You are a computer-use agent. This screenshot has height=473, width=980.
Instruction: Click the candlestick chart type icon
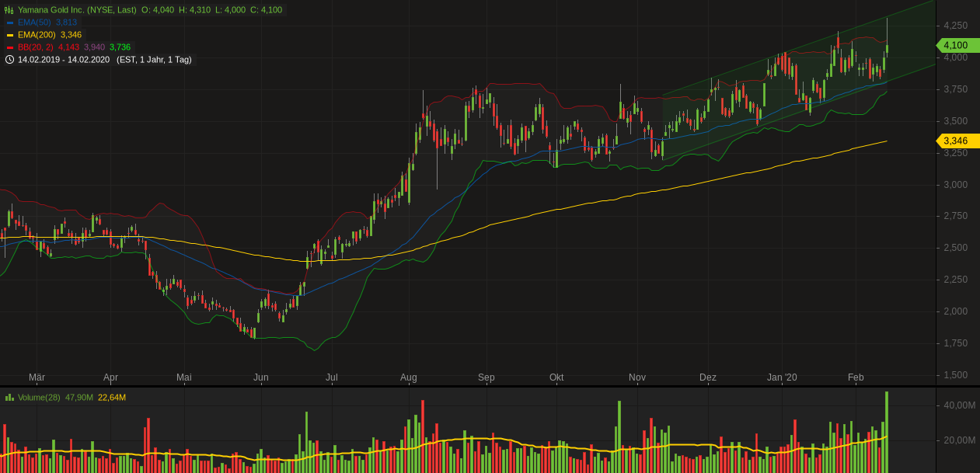[x=8, y=10]
